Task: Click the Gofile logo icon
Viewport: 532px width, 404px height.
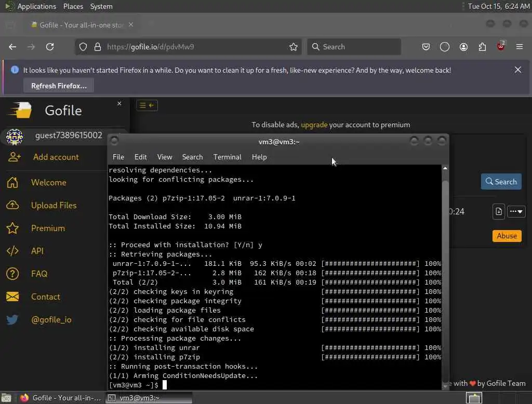Action: point(20,110)
